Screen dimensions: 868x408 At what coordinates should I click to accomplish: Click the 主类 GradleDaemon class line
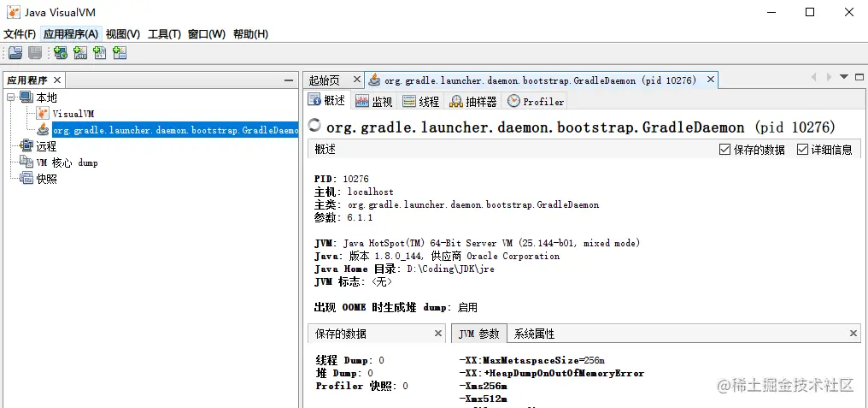point(457,204)
